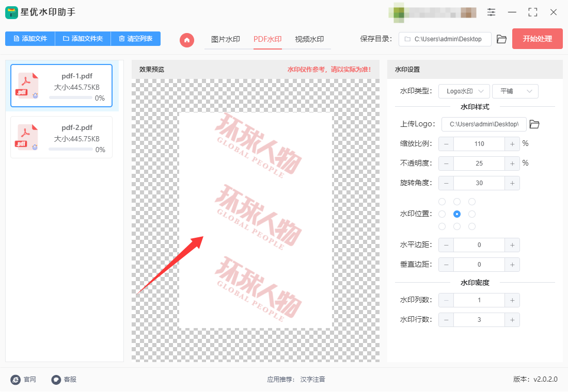Screen dimensions: 568x392
Task: Click the watermark rows value 3
Action: pos(479,320)
